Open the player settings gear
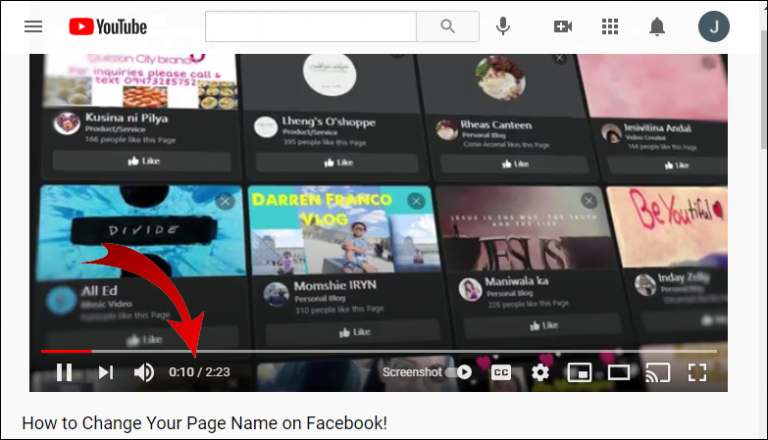This screenshot has height=440, width=768. [x=540, y=372]
